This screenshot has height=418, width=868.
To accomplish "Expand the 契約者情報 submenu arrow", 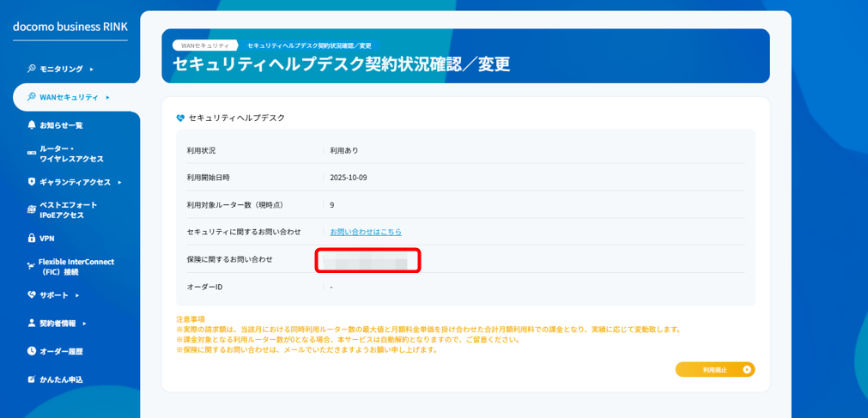I will pyautogui.click(x=85, y=324).
